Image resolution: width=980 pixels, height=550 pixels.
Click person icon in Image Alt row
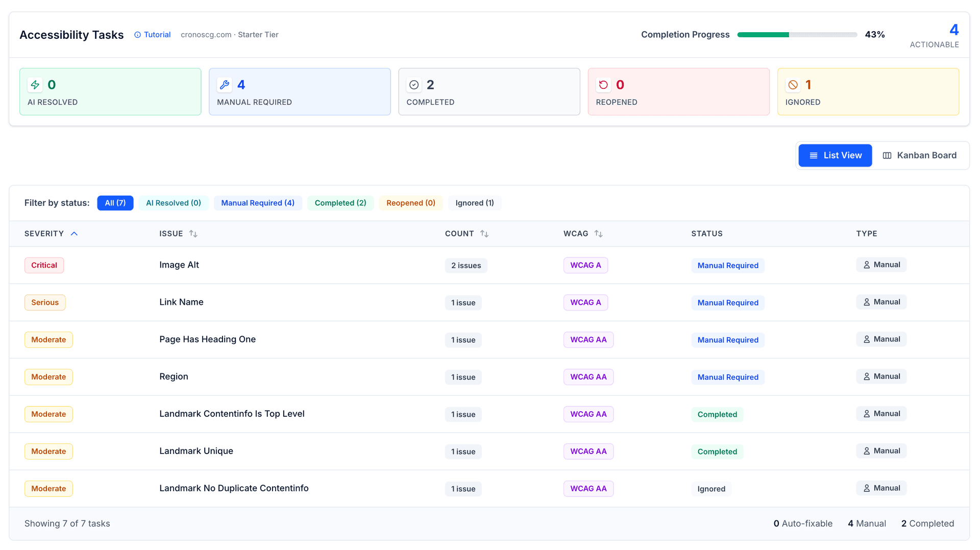click(x=867, y=265)
